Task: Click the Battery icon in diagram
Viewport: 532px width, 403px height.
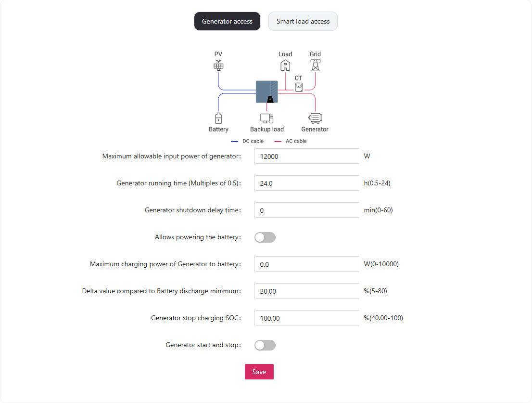Action: tap(218, 118)
